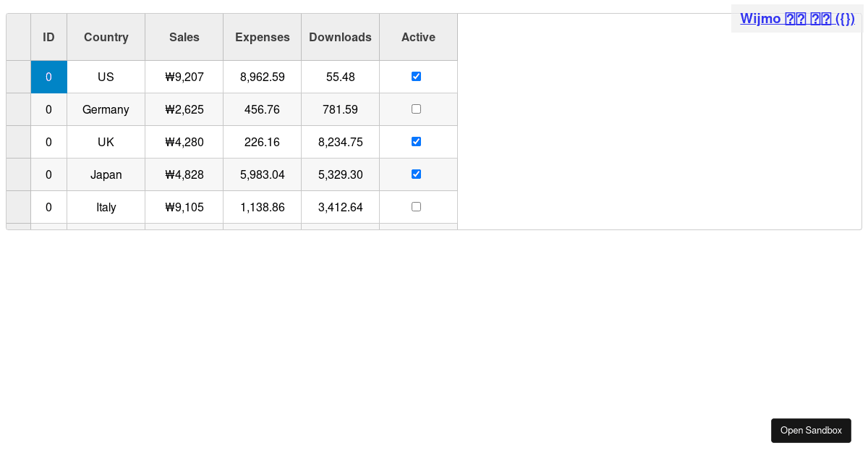Select the Country cell reading US
This screenshot has height=456, width=868.
tap(106, 77)
